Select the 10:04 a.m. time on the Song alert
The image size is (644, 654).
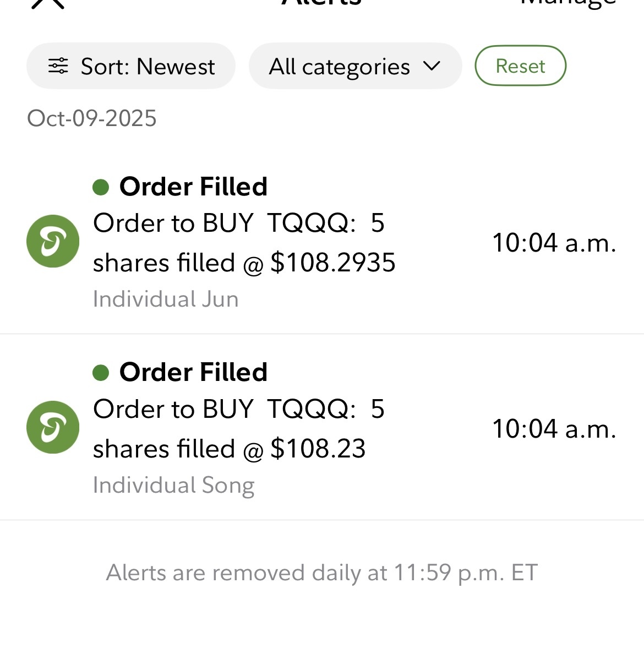pyautogui.click(x=554, y=429)
